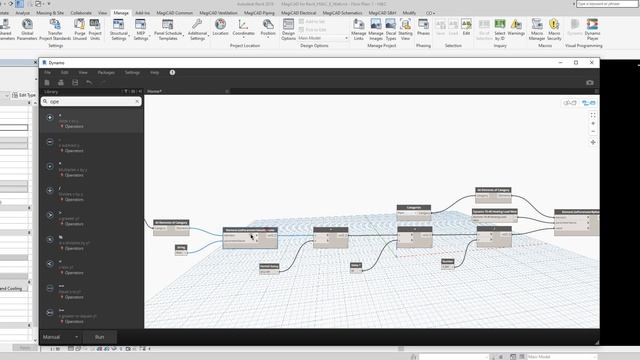Open Dynamo Edit menu
Screen dimensions: 640x360
coord(64,72)
